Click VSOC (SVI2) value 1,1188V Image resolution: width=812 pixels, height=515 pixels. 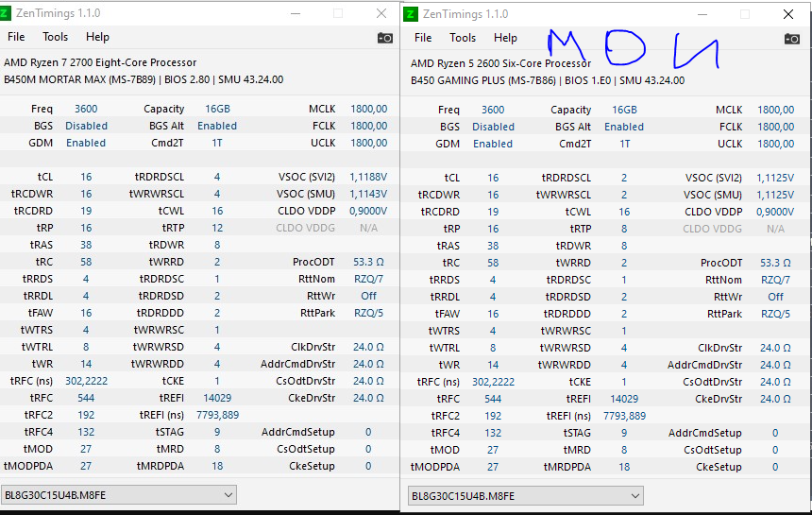(368, 178)
